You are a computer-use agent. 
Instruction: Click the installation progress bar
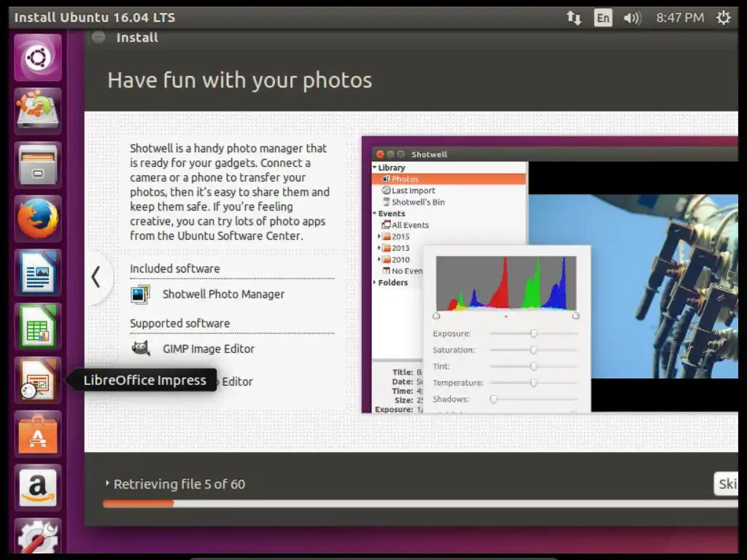(x=420, y=504)
